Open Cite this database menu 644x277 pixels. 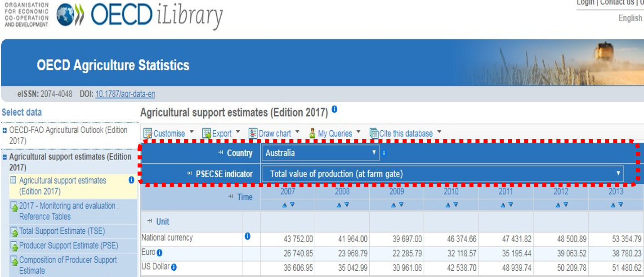coord(406,134)
